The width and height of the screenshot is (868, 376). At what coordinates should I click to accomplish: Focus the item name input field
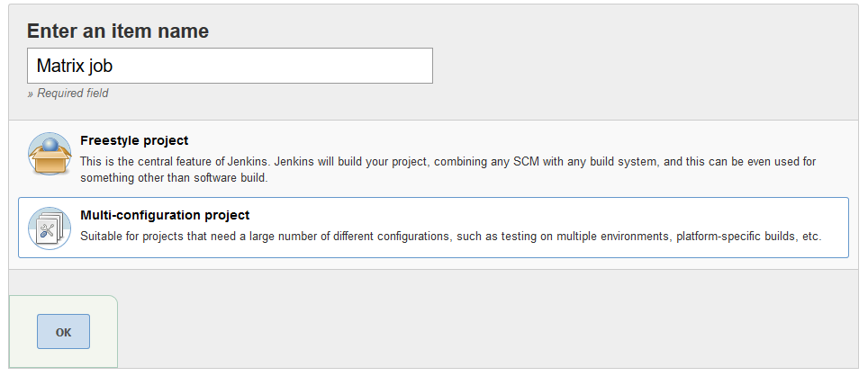[x=230, y=66]
